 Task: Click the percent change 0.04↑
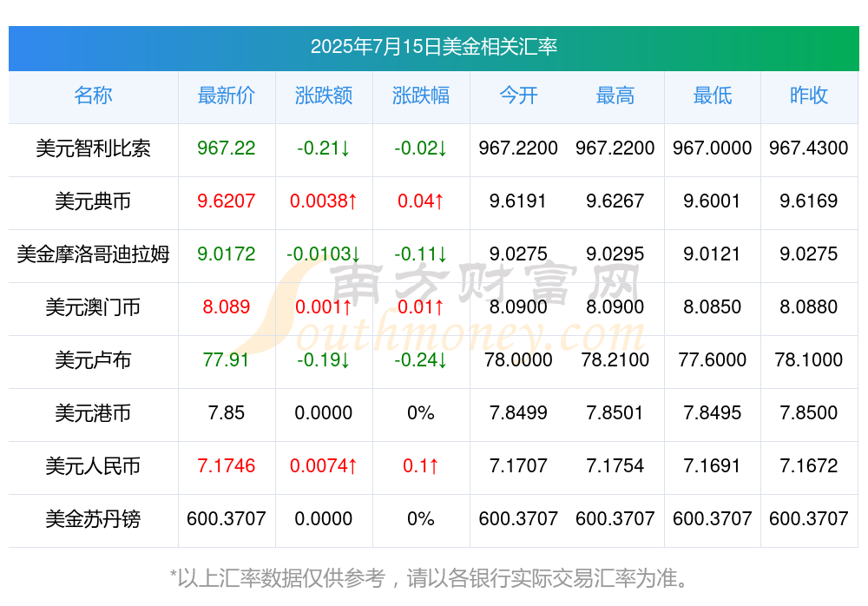coord(421,201)
